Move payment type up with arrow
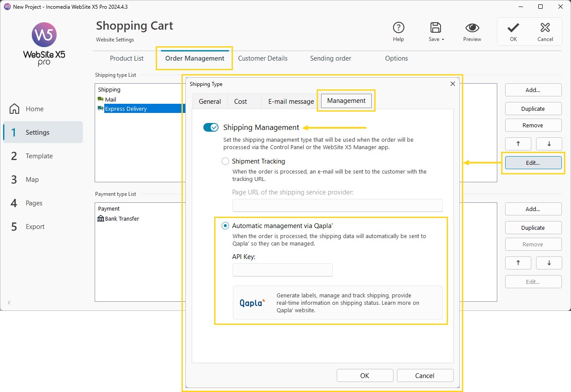This screenshot has width=571, height=392. (518, 263)
